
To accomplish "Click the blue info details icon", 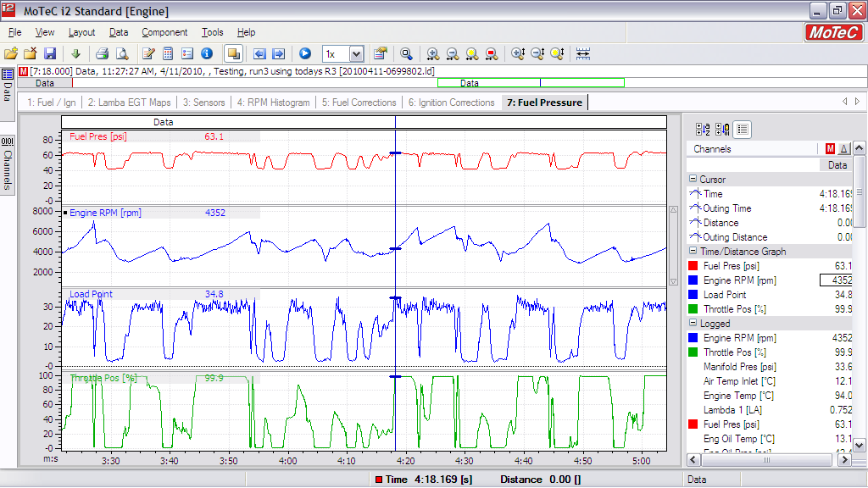I will [206, 53].
